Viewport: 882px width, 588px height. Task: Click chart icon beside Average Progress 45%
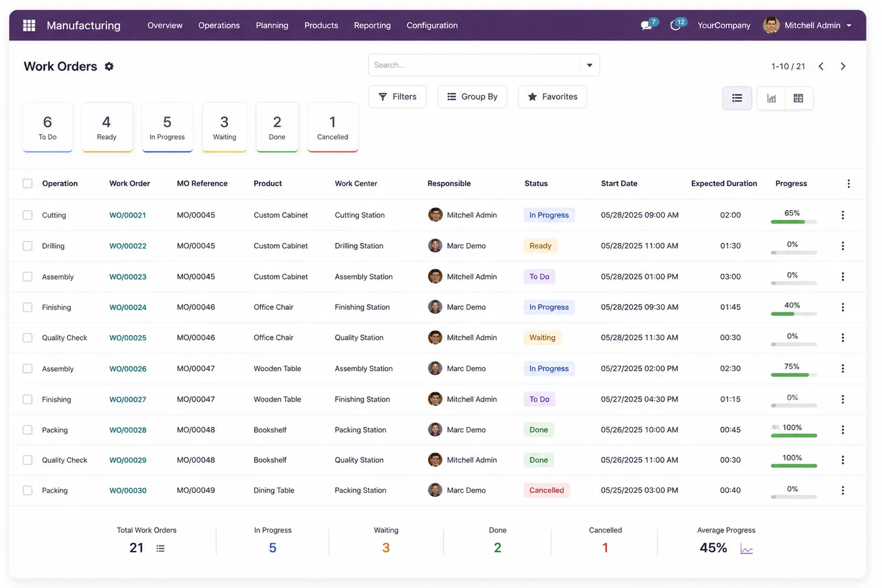[x=746, y=550]
